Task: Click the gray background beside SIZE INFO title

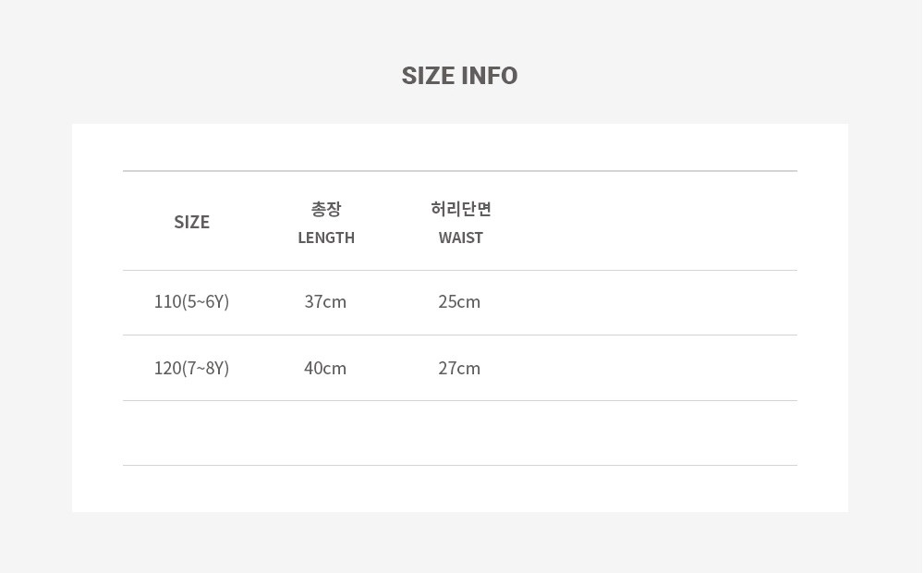Action: pyautogui.click(x=707, y=76)
